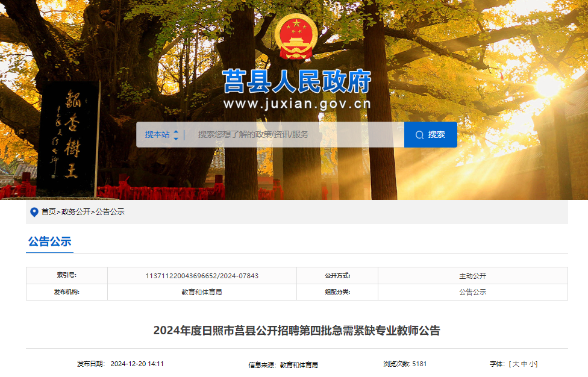Click the national emblem at the top

tap(296, 37)
